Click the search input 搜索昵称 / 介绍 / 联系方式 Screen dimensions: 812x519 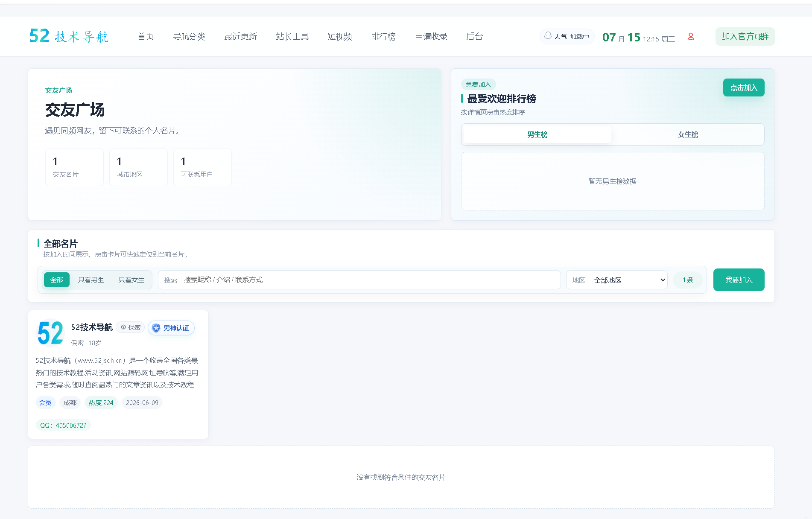[x=359, y=280]
